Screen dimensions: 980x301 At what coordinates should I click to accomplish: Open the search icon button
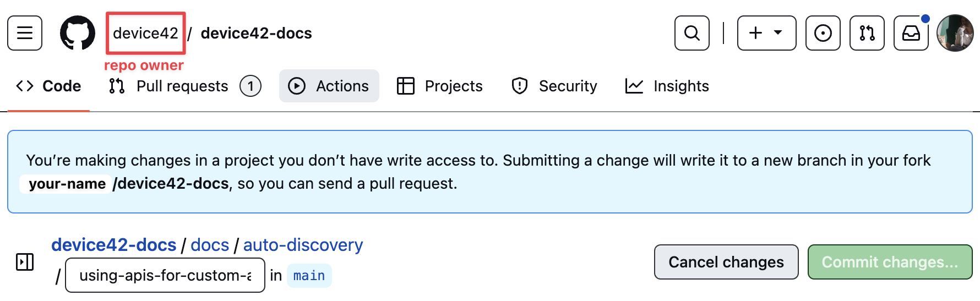coord(692,33)
